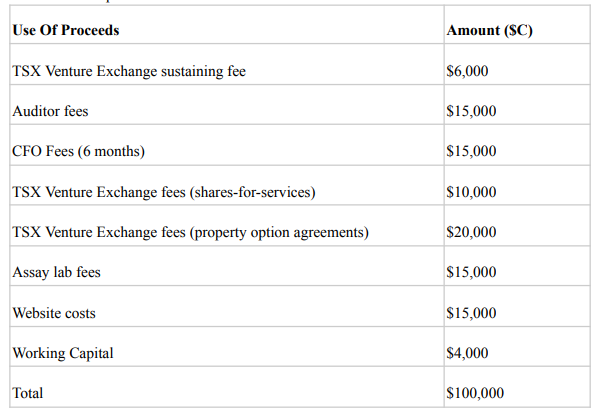600x415 pixels.
Task: Select the TSX Venture Exchange sustaining fee label
Action: click(x=129, y=71)
